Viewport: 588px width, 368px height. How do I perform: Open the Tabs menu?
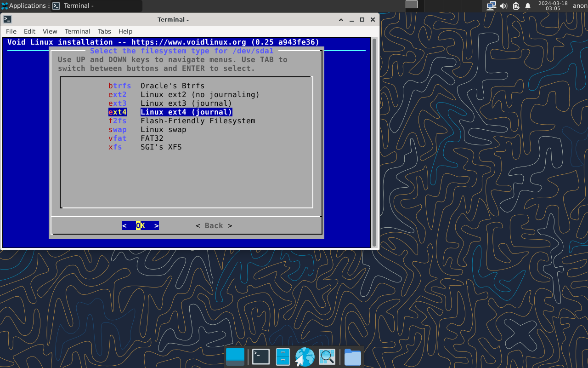click(104, 31)
